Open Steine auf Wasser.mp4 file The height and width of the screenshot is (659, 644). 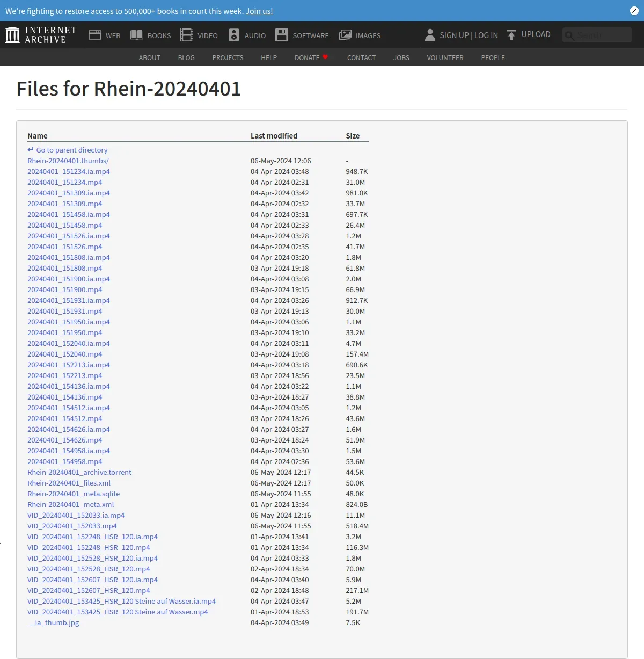tap(118, 612)
